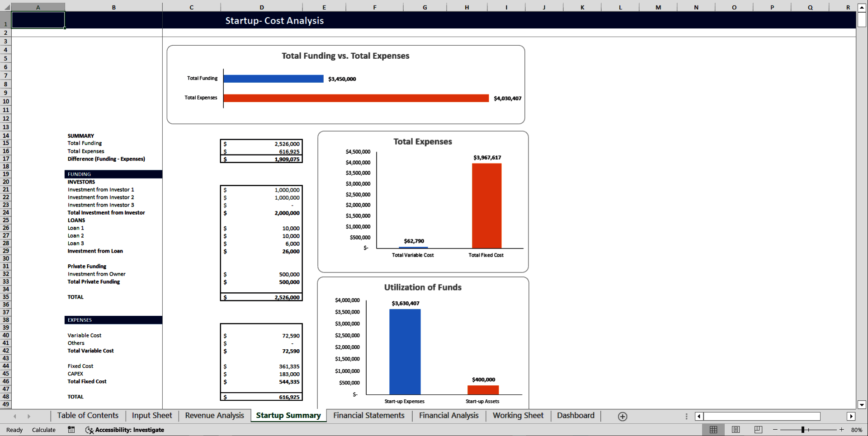Click Calculate in the status bar
This screenshot has width=868, height=436.
pos(44,430)
